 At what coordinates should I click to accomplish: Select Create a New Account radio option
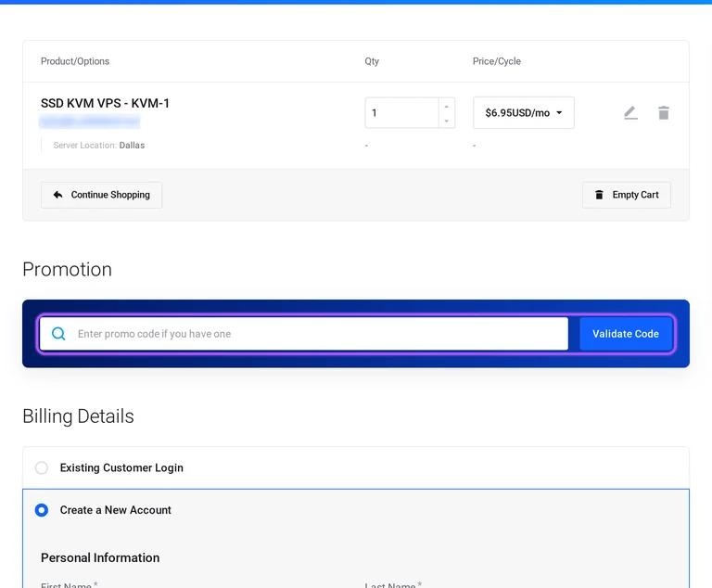tap(42, 510)
